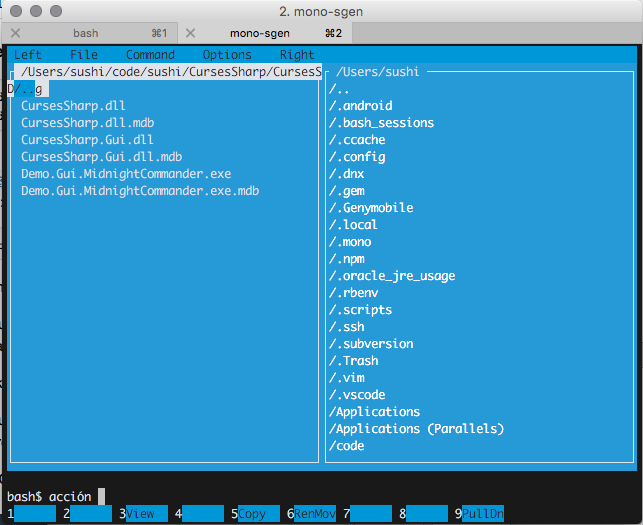643x525 pixels.
Task: Open the Options menu
Action: (227, 55)
